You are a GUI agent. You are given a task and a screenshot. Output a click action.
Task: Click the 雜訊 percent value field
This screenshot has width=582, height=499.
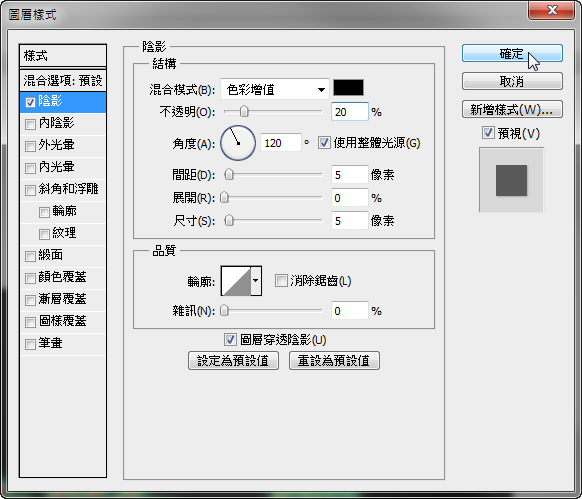click(x=350, y=310)
